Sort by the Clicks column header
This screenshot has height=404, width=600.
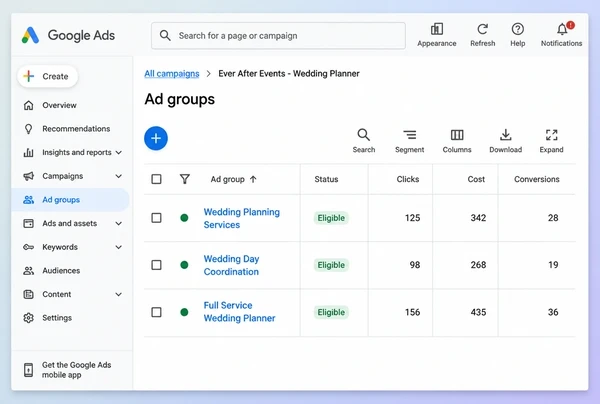point(408,179)
